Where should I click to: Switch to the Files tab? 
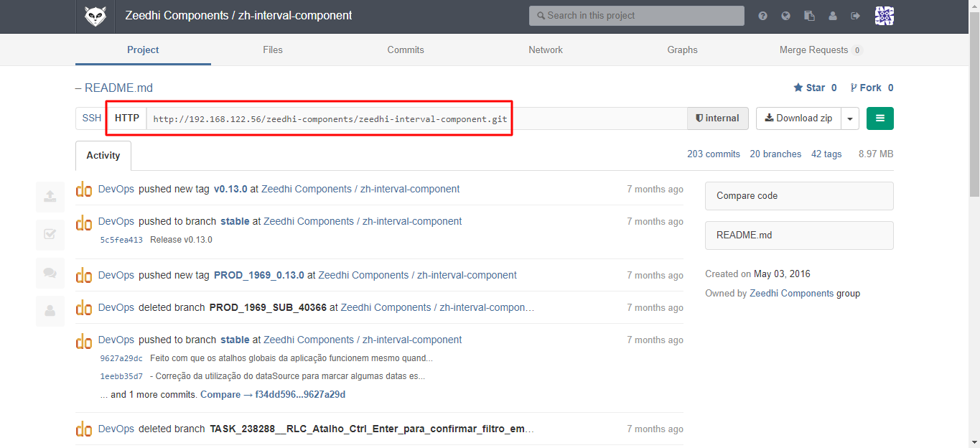tap(273, 50)
